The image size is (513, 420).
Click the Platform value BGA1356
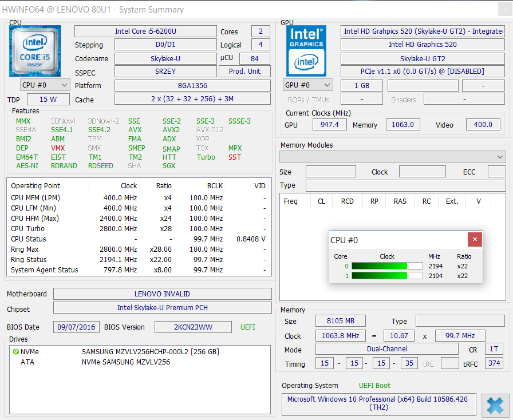pos(192,85)
